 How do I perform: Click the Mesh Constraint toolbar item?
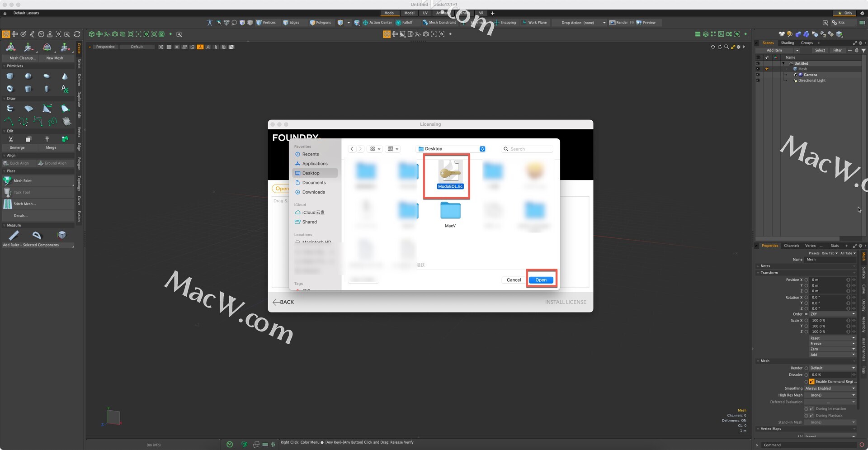coord(439,23)
